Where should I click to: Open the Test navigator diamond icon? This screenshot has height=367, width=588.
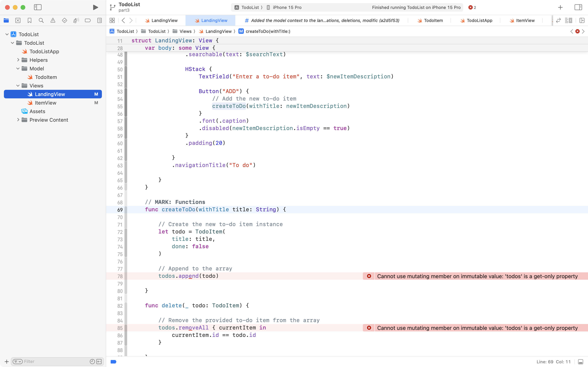coord(65,20)
